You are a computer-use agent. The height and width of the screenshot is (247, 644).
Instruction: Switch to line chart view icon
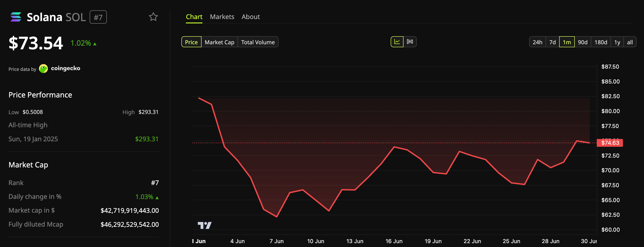(x=397, y=42)
